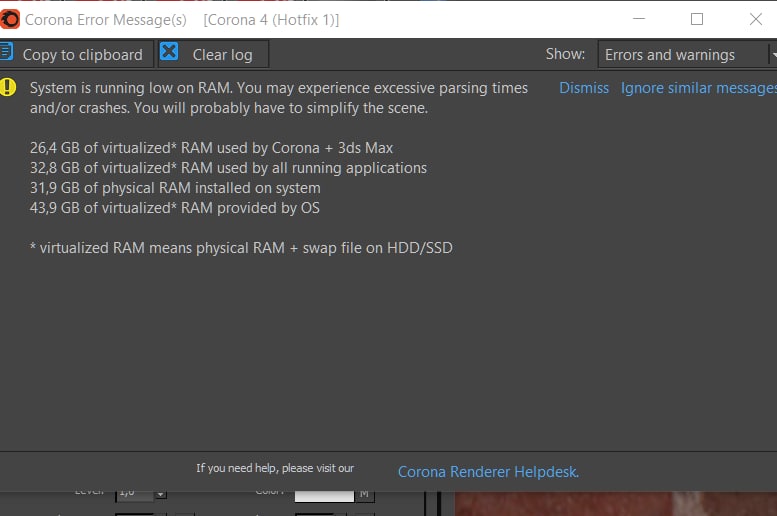This screenshot has width=777, height=516.
Task: Click the white Color swatch in the background window
Action: tap(324, 496)
